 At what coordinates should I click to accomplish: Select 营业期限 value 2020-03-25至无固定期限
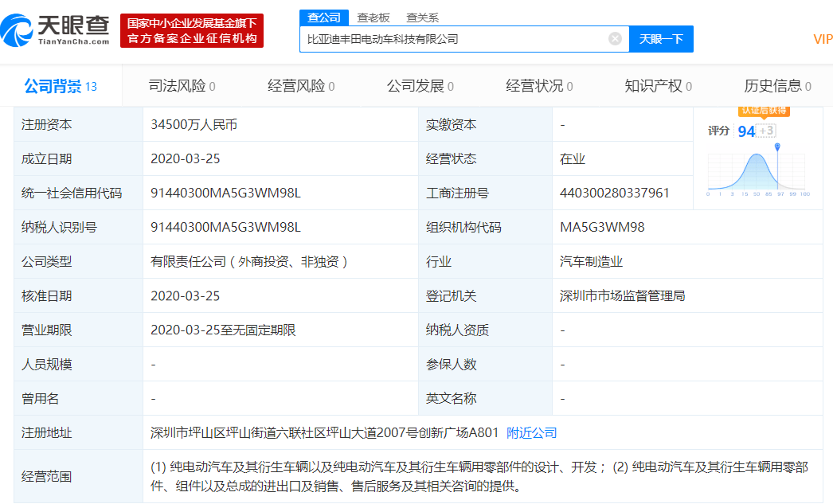coord(223,330)
